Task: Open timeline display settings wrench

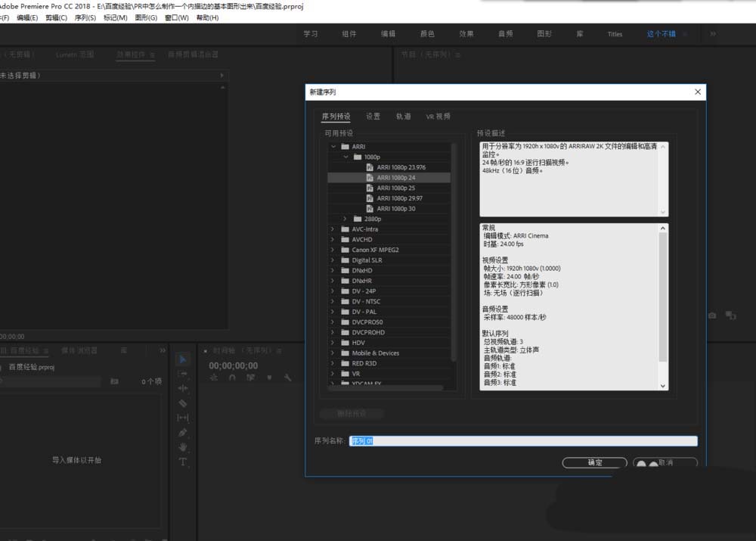Action: [x=288, y=378]
